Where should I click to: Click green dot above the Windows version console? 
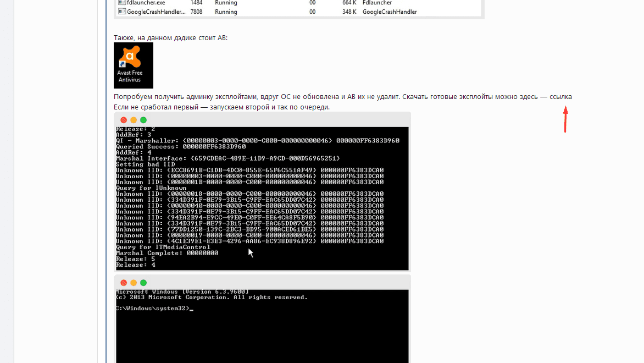pyautogui.click(x=143, y=283)
